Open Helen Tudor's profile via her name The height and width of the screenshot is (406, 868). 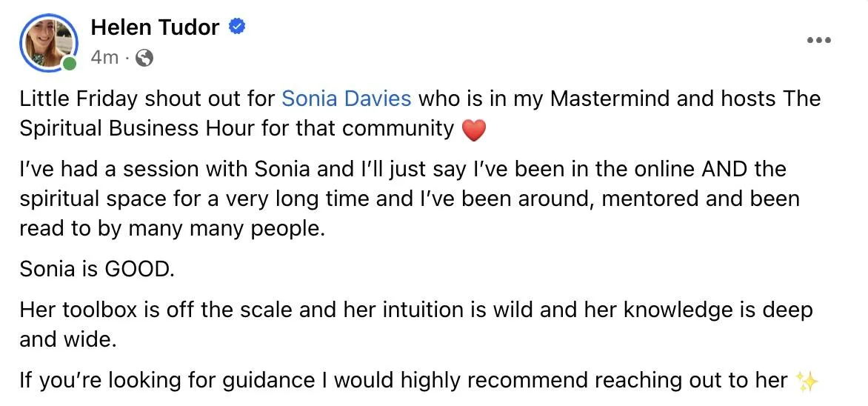[155, 28]
